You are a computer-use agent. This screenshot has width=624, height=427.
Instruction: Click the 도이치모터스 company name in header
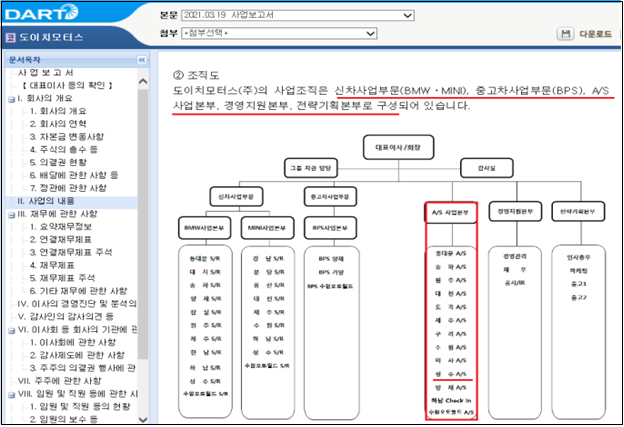click(x=51, y=38)
